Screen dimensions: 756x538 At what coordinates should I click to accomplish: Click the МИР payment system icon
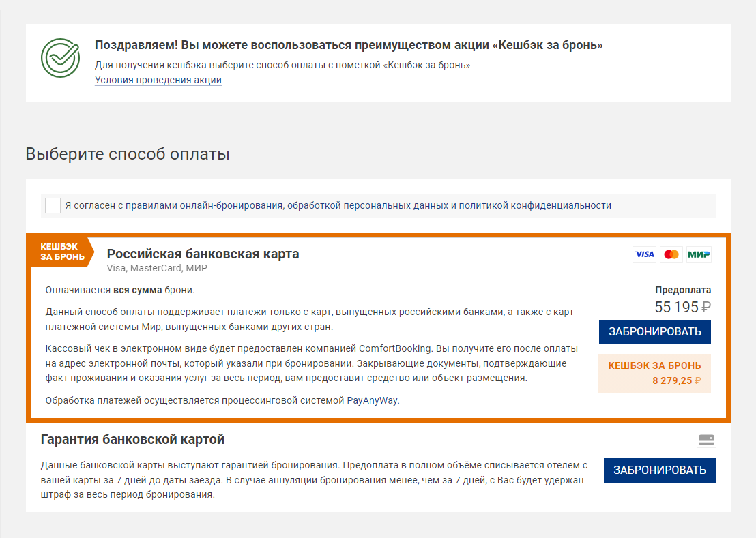[699, 254]
